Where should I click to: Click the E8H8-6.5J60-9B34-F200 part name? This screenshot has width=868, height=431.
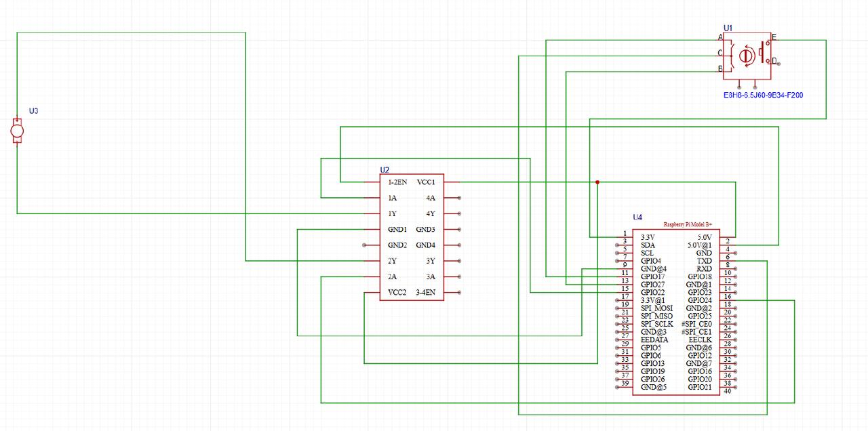pos(764,96)
